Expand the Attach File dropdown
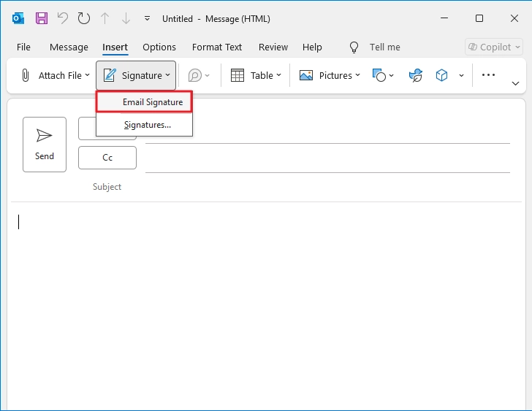Image resolution: width=532 pixels, height=411 pixels. (88, 75)
